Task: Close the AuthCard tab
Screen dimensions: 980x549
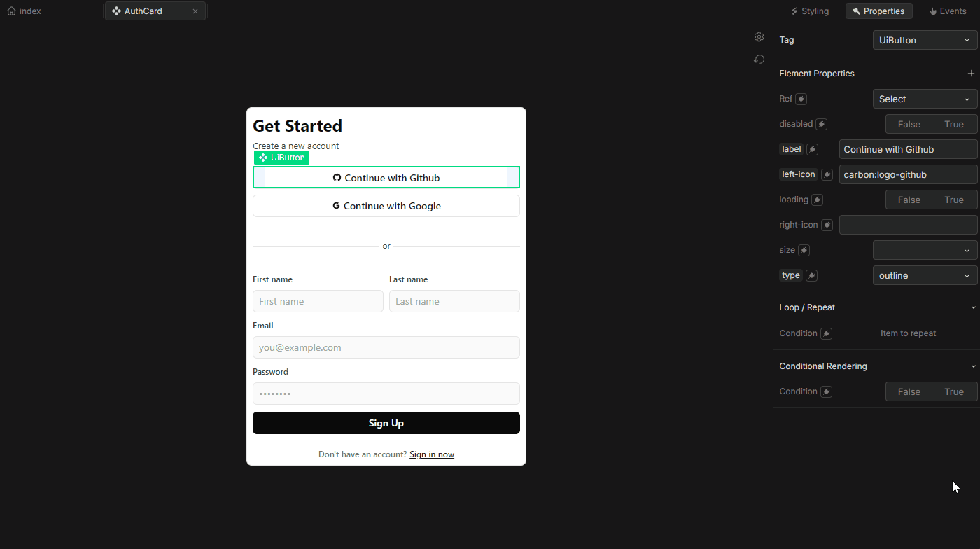Action: coord(195,11)
